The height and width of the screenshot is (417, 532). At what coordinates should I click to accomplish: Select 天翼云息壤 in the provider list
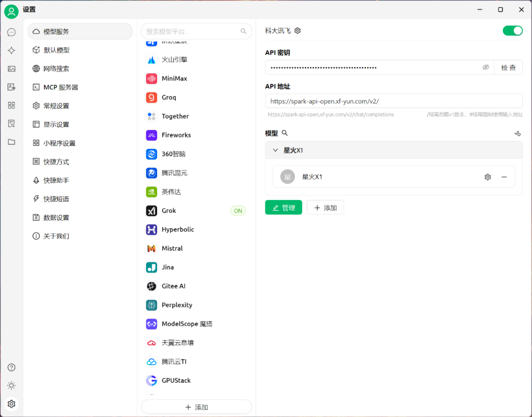[196, 343]
